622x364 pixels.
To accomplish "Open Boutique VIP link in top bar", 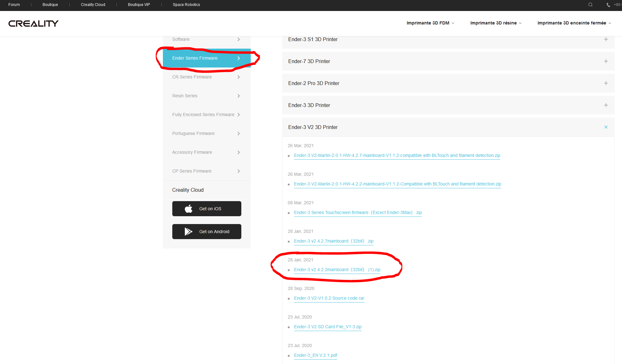I will point(139,5).
